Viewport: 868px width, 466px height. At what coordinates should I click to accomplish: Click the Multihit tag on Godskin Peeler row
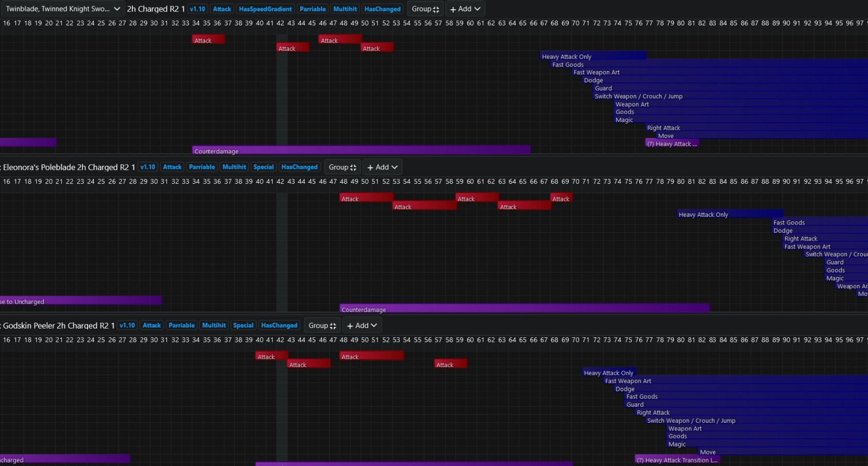pyautogui.click(x=214, y=325)
